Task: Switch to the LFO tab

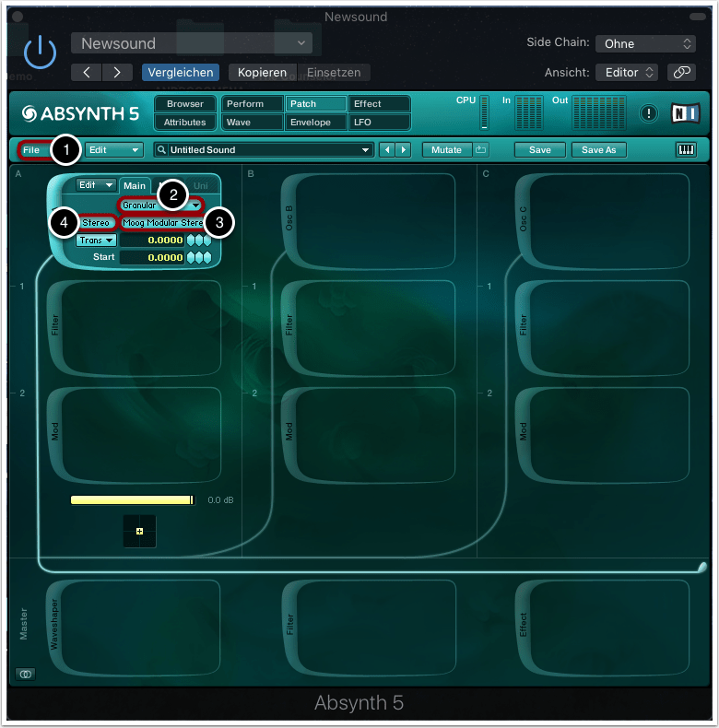Action: pyautogui.click(x=380, y=123)
